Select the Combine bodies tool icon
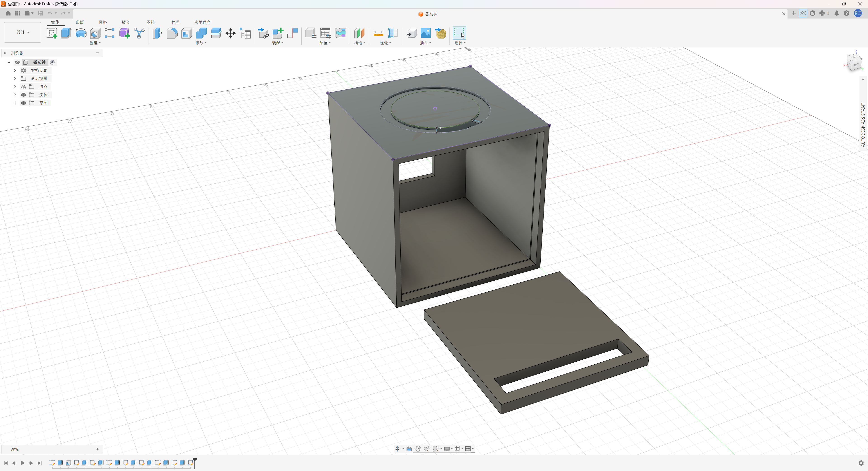The height and width of the screenshot is (471, 868). click(201, 33)
